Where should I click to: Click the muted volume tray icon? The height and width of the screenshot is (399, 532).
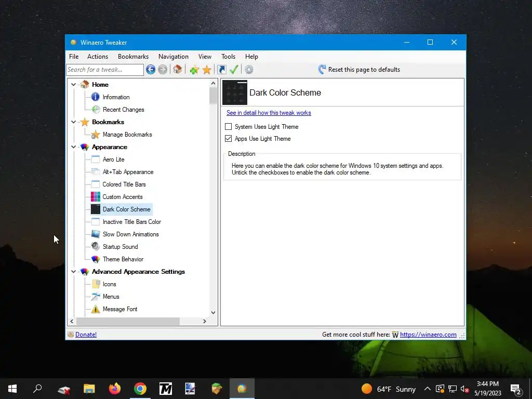pyautogui.click(x=464, y=389)
